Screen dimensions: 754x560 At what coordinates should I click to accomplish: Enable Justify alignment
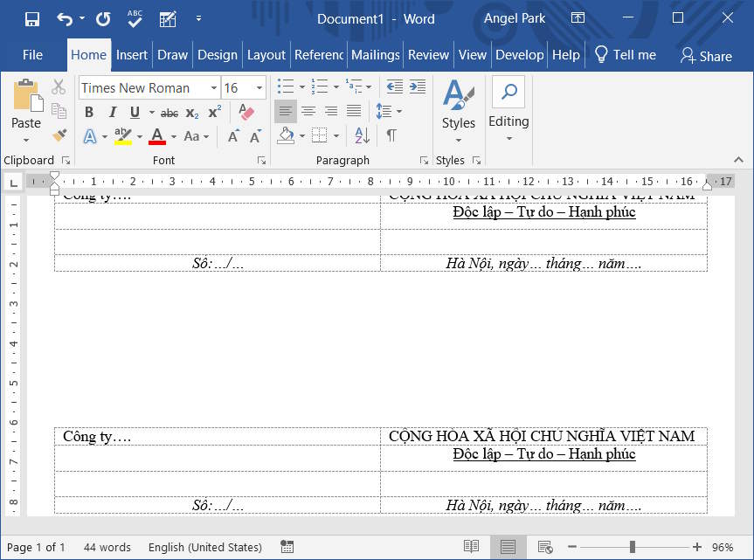[353, 111]
